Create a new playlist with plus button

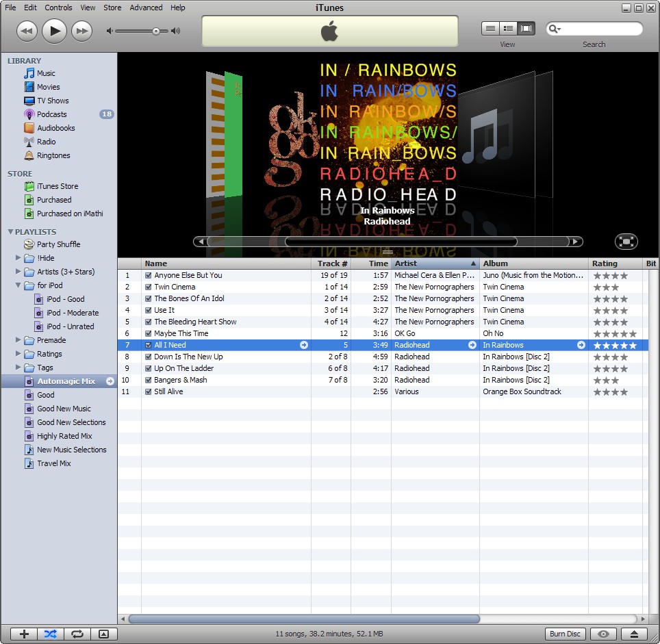pyautogui.click(x=24, y=634)
